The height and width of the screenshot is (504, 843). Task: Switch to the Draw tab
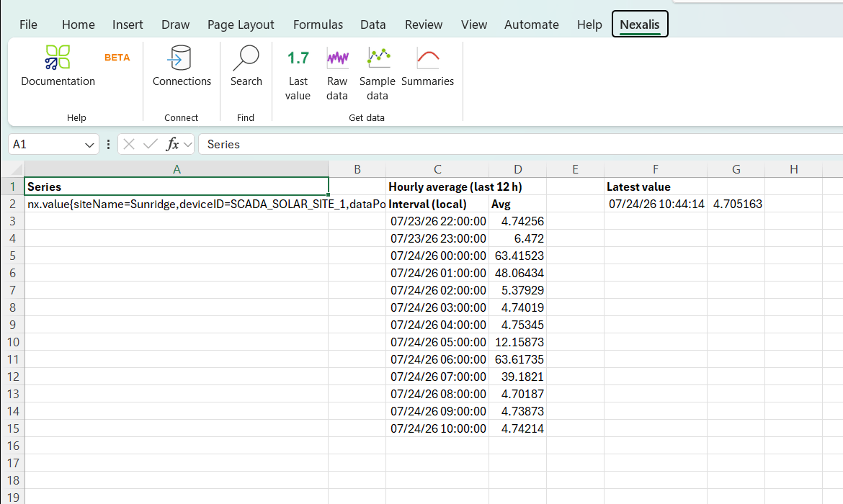[x=175, y=24]
